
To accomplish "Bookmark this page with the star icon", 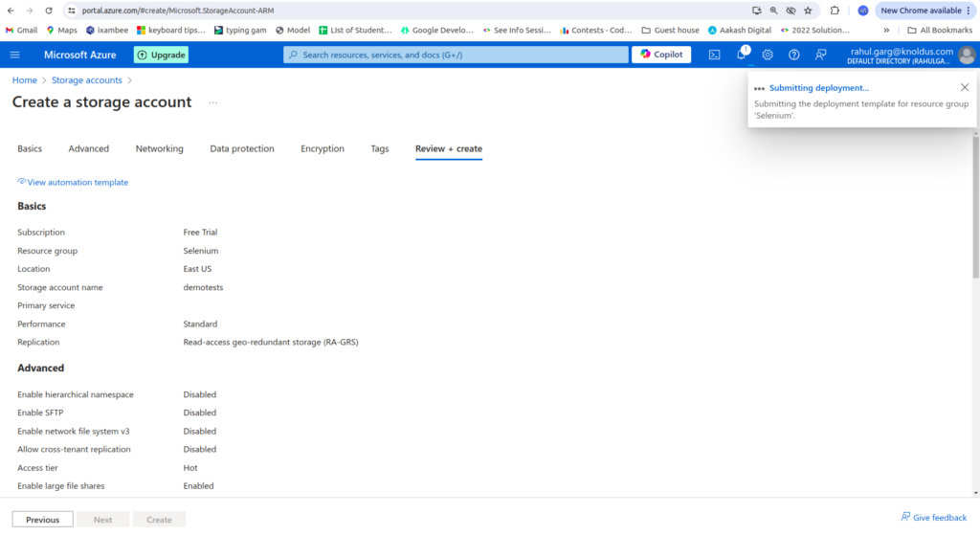I will [x=809, y=11].
